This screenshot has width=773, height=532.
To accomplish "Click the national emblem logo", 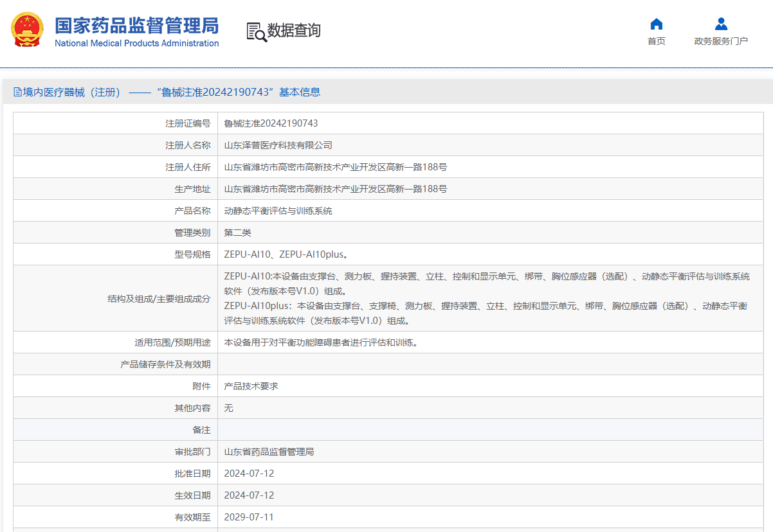I will point(28,30).
